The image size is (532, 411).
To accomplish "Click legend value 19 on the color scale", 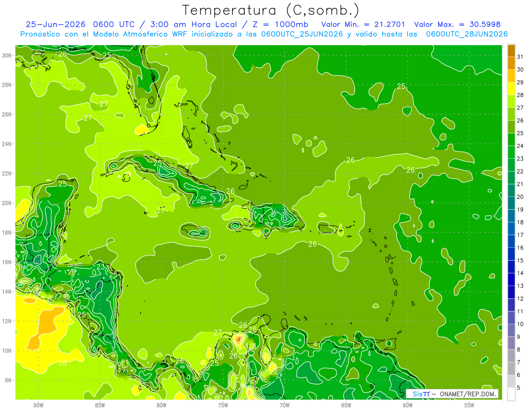I will [x=520, y=210].
